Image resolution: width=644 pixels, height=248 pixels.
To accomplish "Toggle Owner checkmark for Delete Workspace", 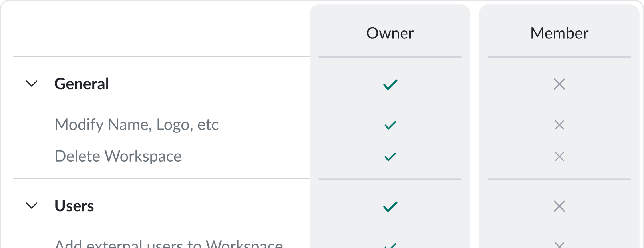I will (390, 157).
